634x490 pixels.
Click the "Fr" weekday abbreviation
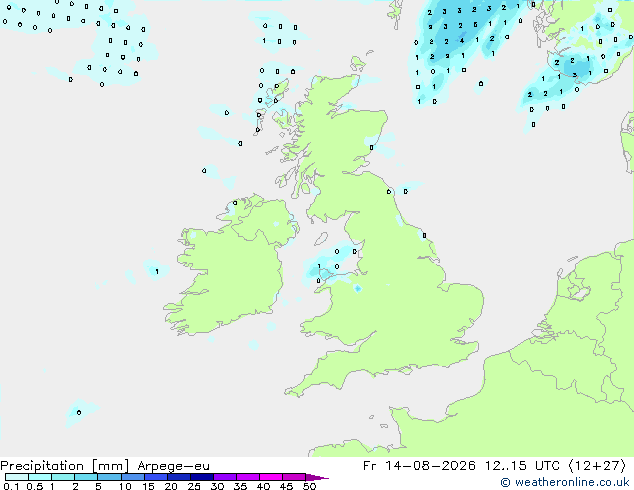click(370, 466)
